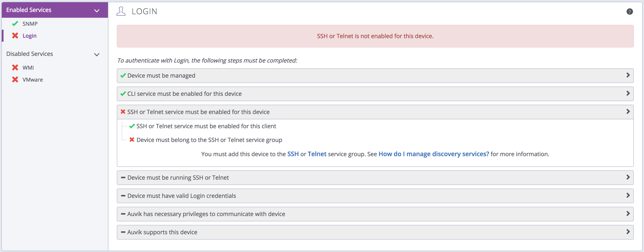Expand Device must have valid Login credentials

pos(628,196)
